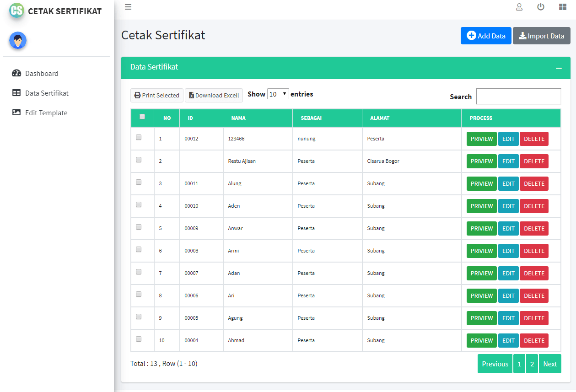The height and width of the screenshot is (392, 576).
Task: Click the hamburger menu icon in top bar
Action: (128, 7)
